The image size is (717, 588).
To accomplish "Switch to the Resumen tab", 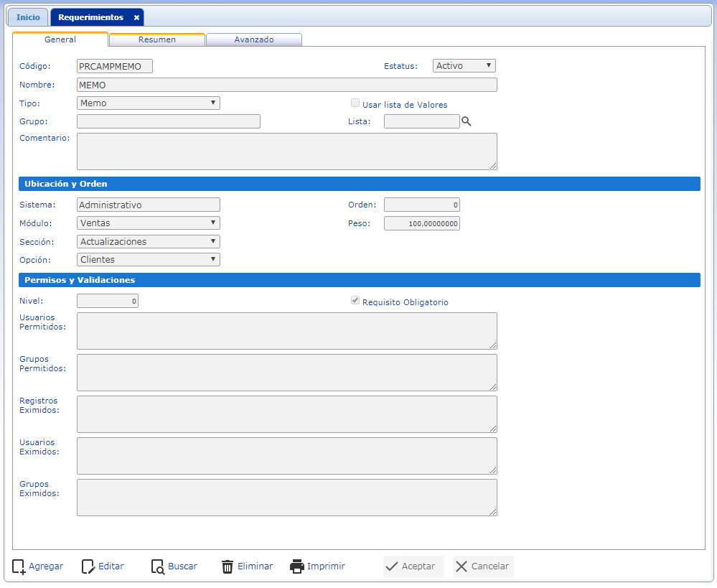I will [x=157, y=40].
